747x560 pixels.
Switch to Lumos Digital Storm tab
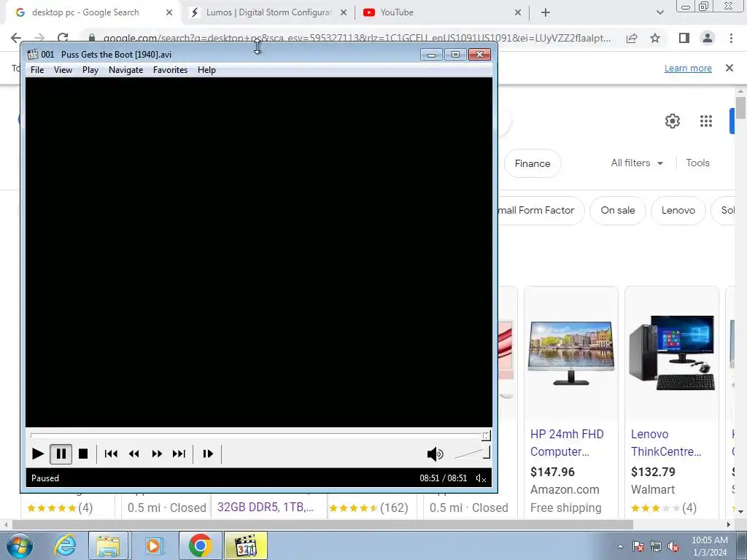coord(268,12)
